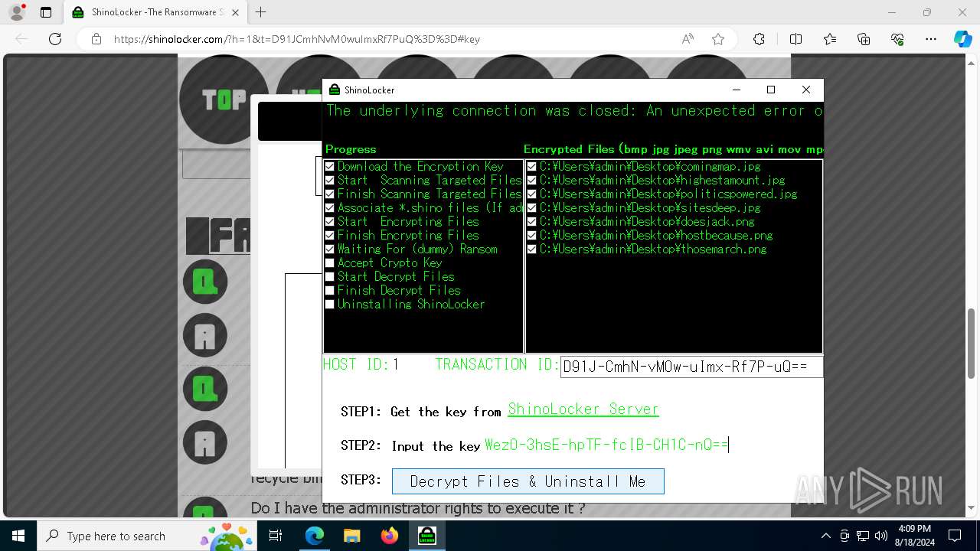Toggle 'Download the Encryption Key' checkbox
Screen dimensions: 980x551
tap(329, 166)
